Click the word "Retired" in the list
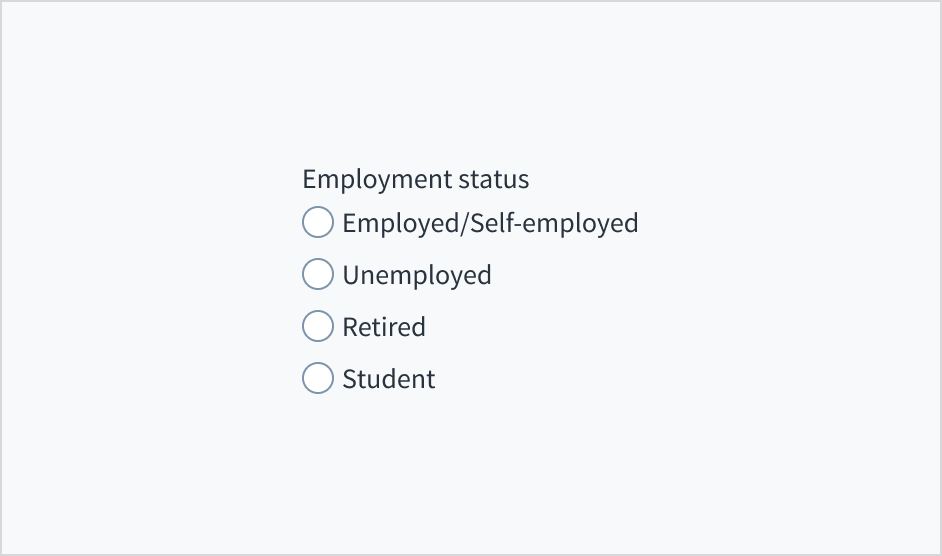Screen dimensions: 942x556 point(384,327)
